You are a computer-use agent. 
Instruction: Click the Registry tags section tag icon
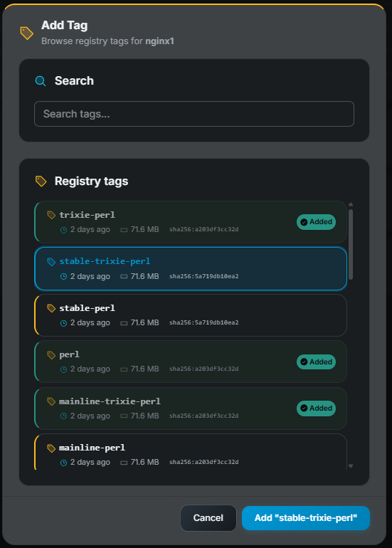[x=41, y=181]
